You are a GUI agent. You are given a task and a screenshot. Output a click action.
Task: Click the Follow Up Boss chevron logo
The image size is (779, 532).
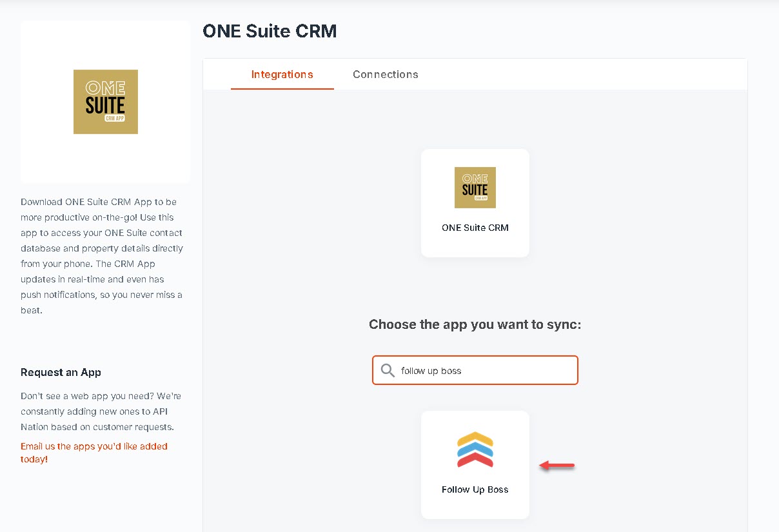click(x=475, y=450)
